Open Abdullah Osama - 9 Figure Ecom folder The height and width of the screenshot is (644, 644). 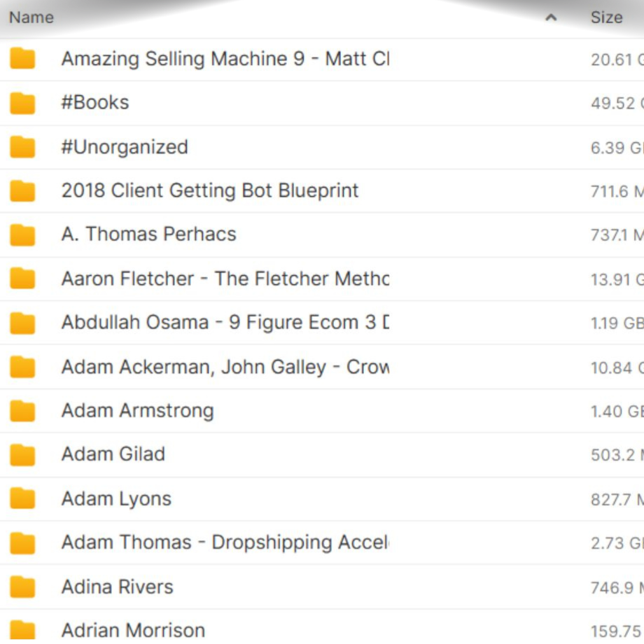225,323
